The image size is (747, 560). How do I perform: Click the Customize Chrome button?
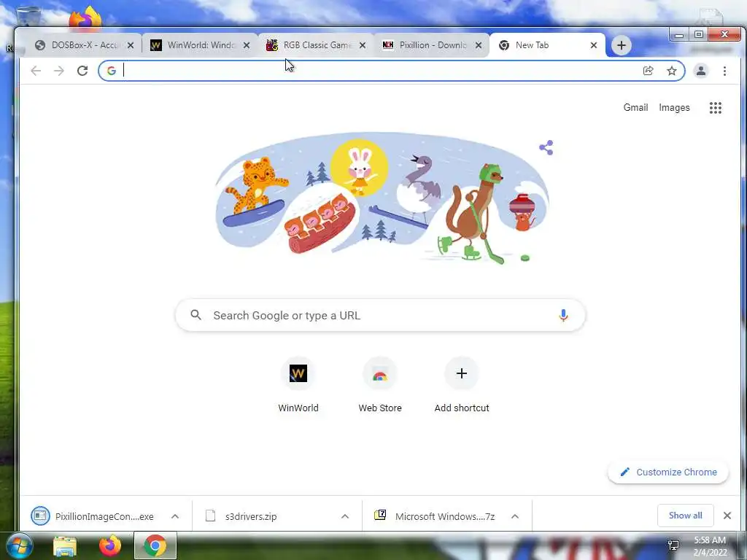pos(668,472)
